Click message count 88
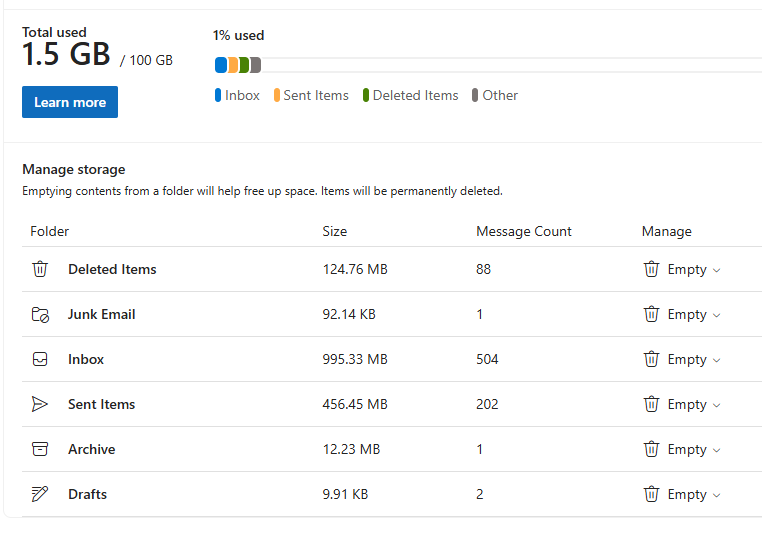The width and height of the screenshot is (762, 542). coord(484,269)
